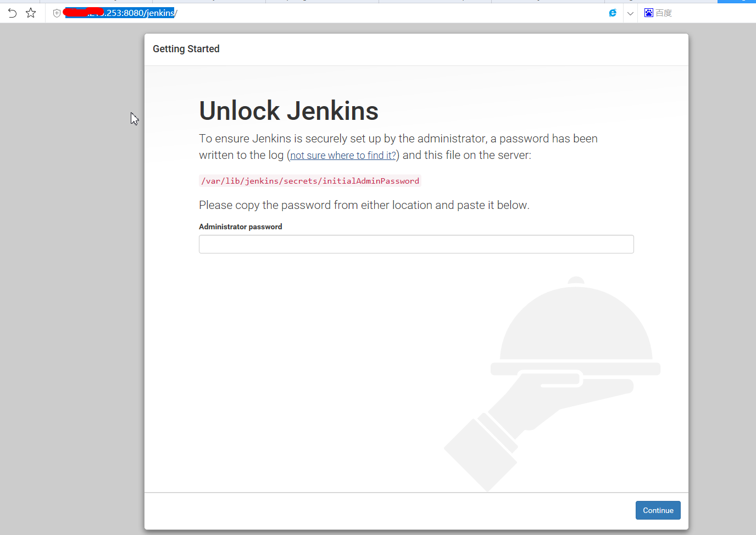
Task: Click the Getting Started title text
Action: [x=186, y=49]
